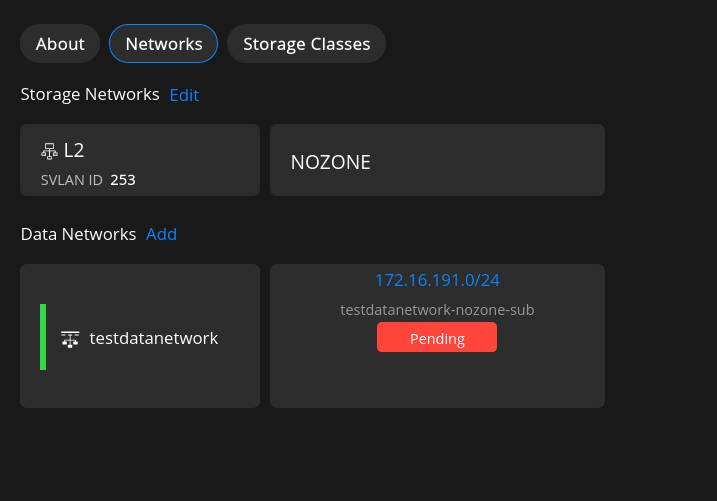
Task: Click the testdatanetwork network icon
Action: point(70,339)
